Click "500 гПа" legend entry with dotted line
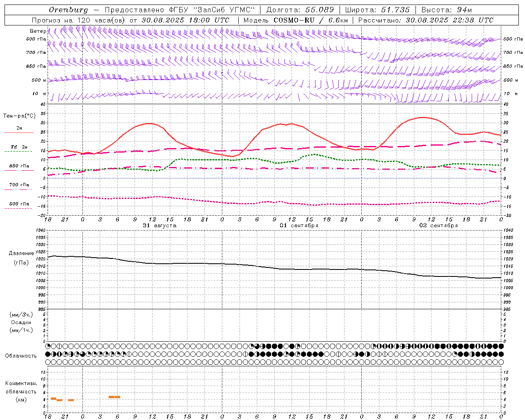 point(19,204)
